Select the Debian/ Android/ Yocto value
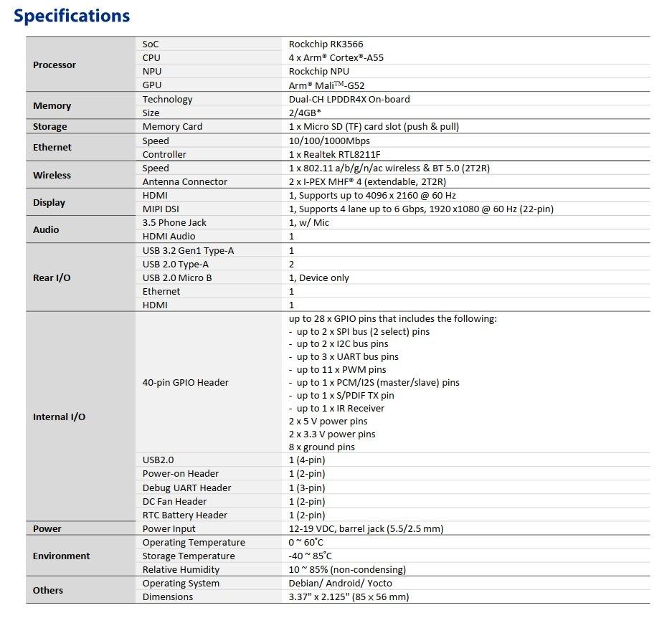The height and width of the screenshot is (618, 672). tap(339, 584)
